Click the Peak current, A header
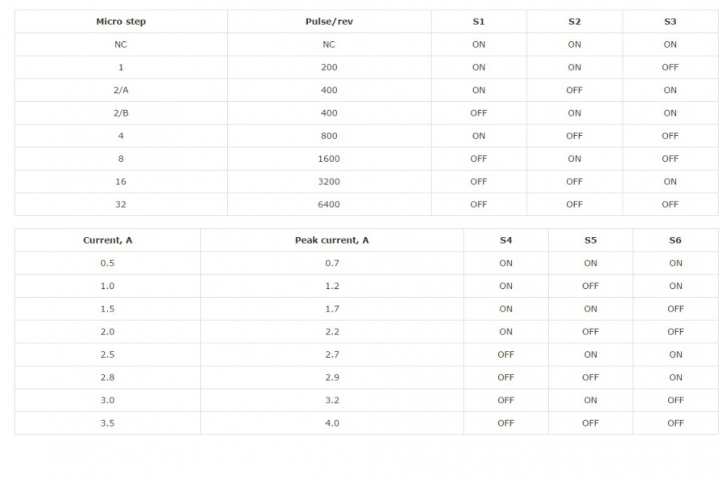This screenshot has width=723, height=482. pos(332,240)
